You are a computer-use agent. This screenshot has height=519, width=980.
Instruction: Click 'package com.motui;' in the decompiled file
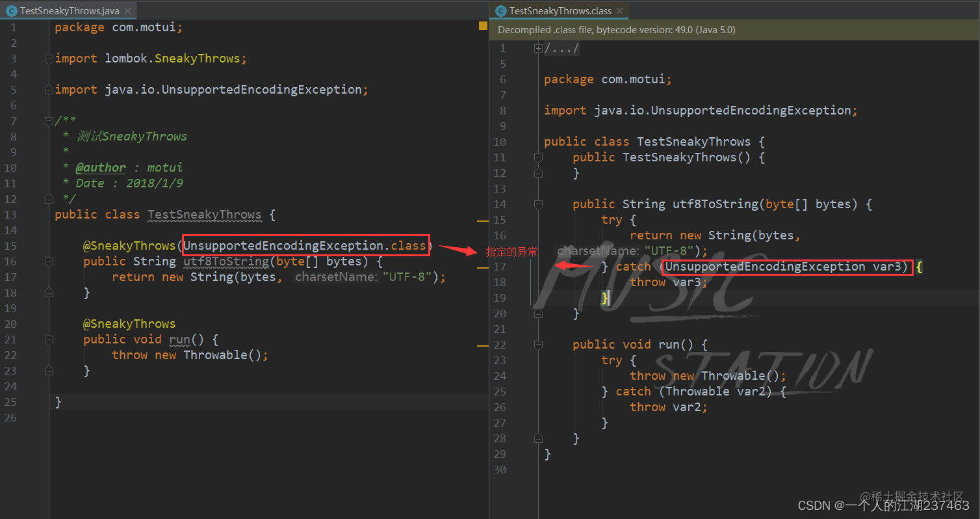click(x=608, y=79)
